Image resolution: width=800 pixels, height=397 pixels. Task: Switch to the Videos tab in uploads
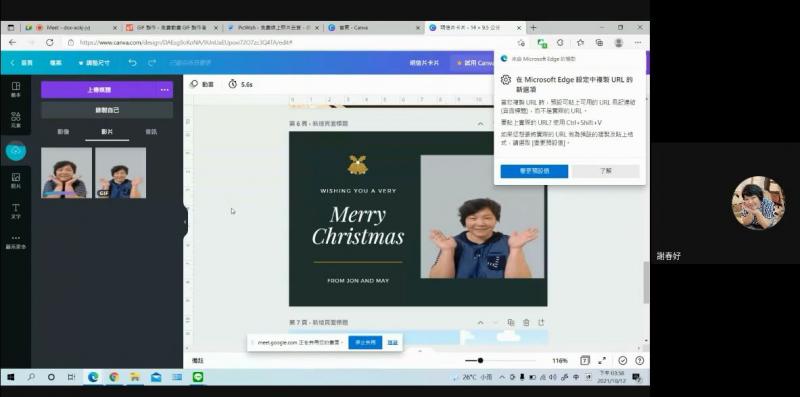pyautogui.click(x=107, y=132)
